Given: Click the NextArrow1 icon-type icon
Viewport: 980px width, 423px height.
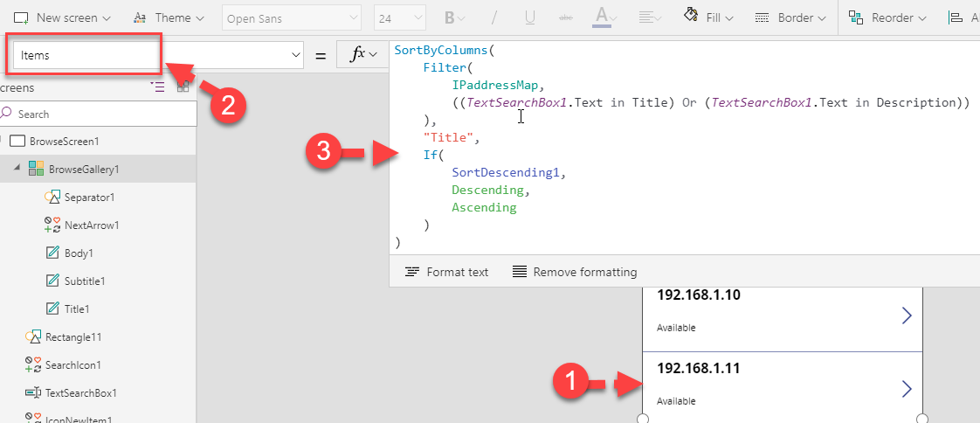Looking at the screenshot, I should point(52,225).
